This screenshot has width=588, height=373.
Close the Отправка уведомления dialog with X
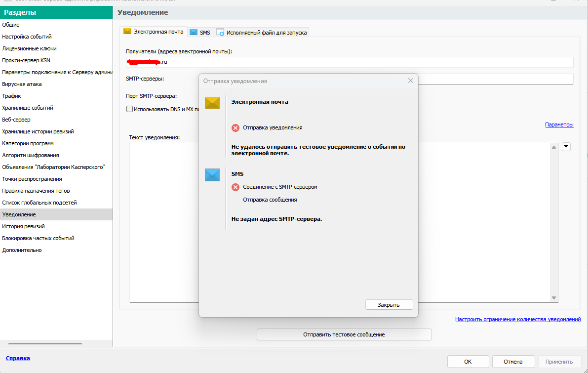coord(411,81)
